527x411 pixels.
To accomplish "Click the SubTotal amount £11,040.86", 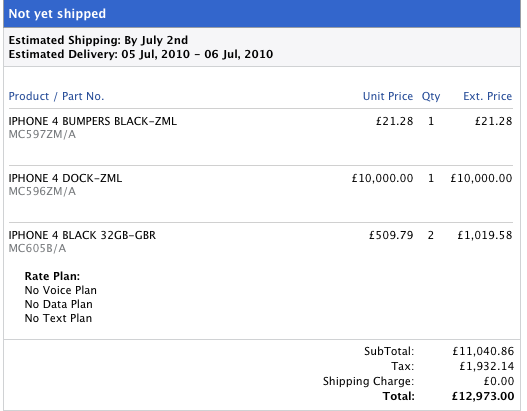I will [483, 352].
